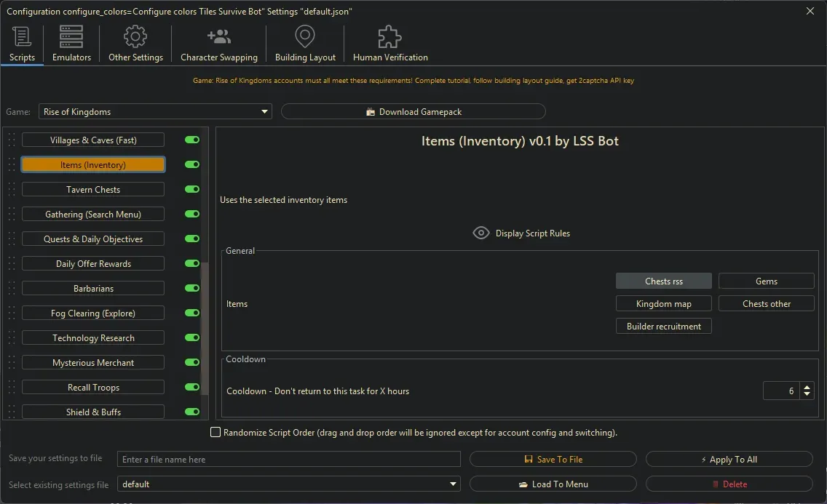The width and height of the screenshot is (827, 504).
Task: Click the Scripts tab book icon
Action: pos(21,36)
